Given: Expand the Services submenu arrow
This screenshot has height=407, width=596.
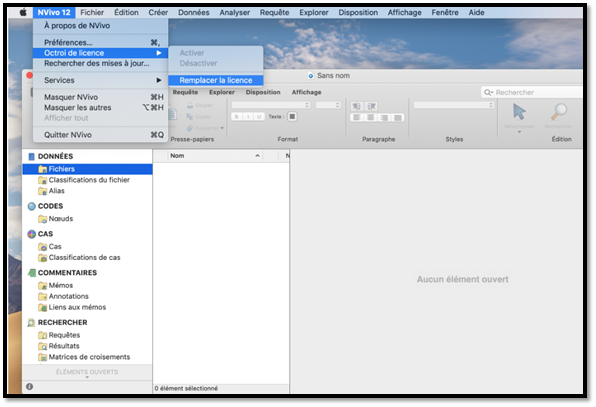Looking at the screenshot, I should point(159,80).
